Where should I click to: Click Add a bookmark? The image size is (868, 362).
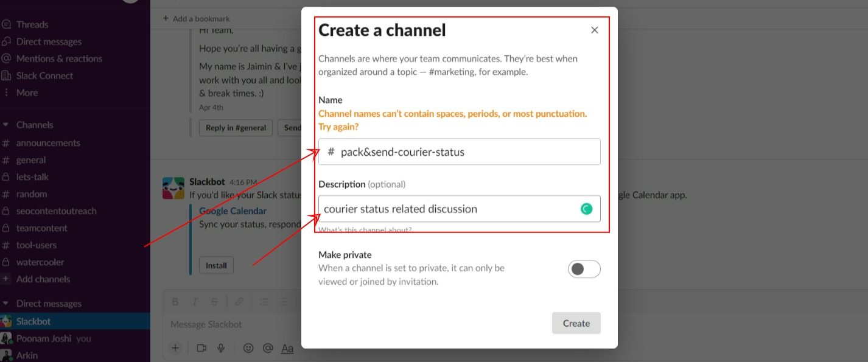point(196,19)
